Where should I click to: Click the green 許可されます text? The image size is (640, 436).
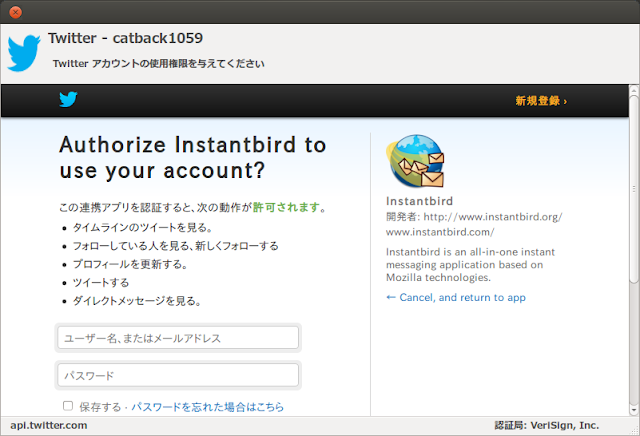point(286,207)
